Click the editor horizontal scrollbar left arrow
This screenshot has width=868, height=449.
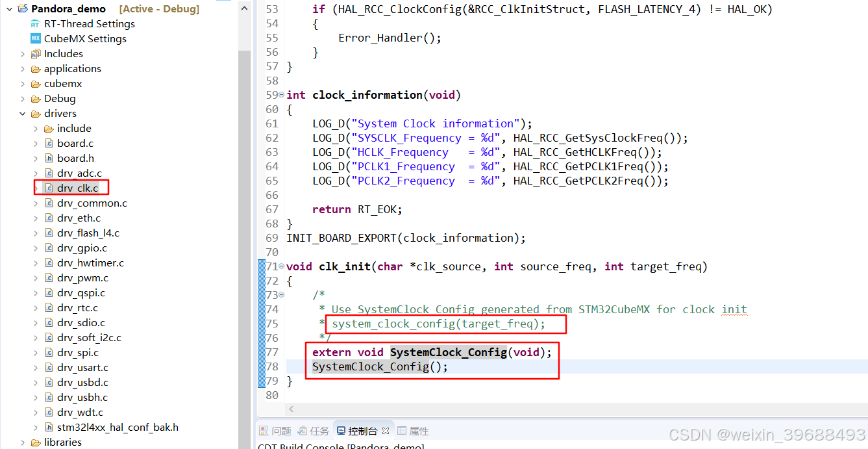tap(291, 409)
